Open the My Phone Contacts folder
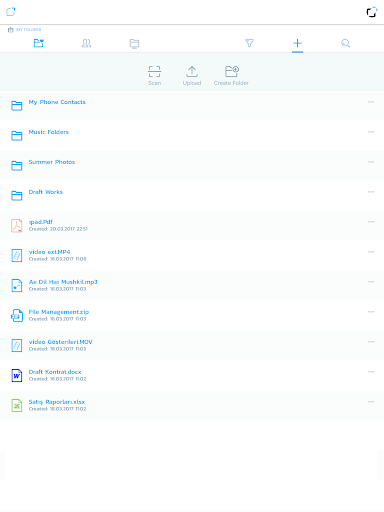Viewport: 384px width, 512px height. point(192,106)
